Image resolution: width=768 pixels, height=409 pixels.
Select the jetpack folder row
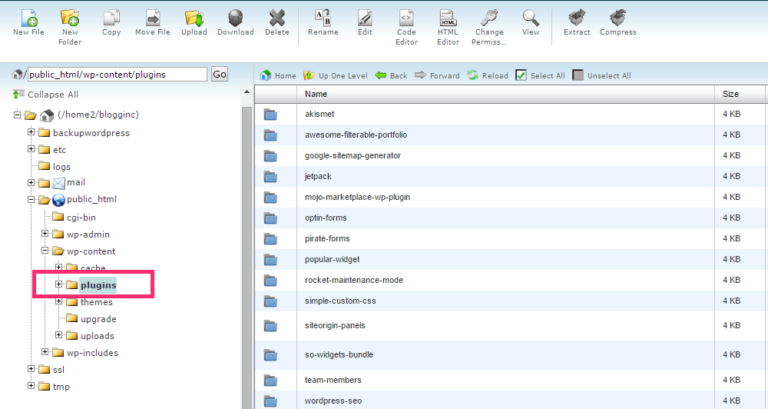[509, 176]
